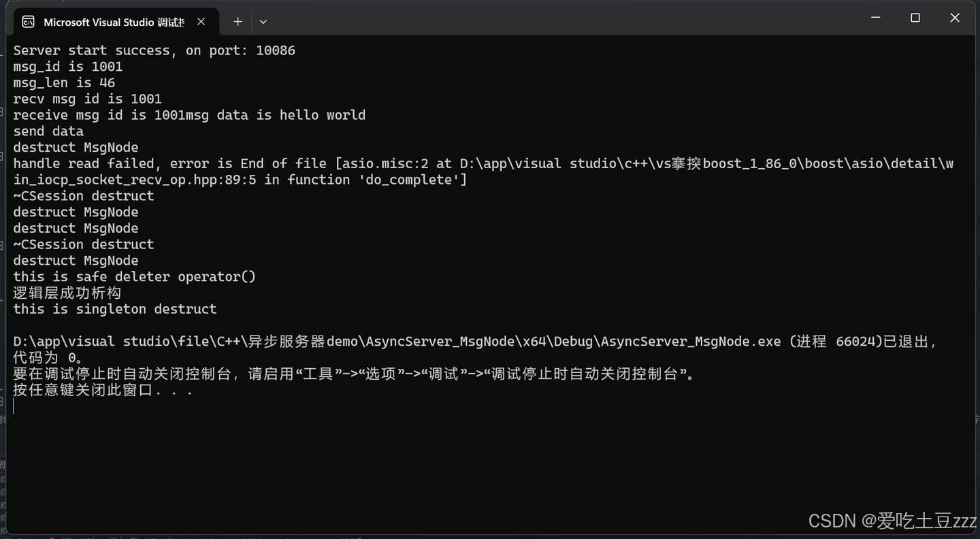This screenshot has height=539, width=980.
Task: Click the empty title bar area
Action: (x=544, y=19)
